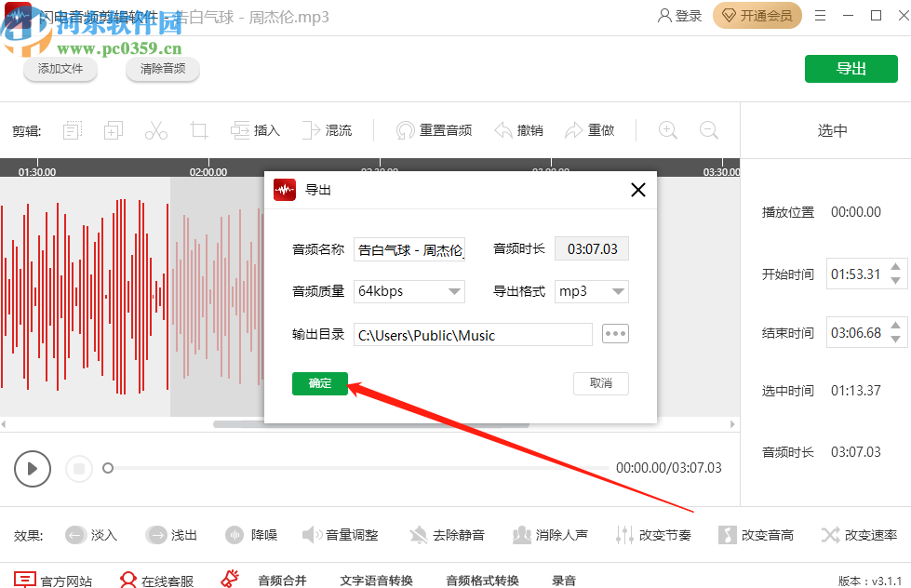
Task: Open the hamburger menu near window controls
Action: point(820,16)
